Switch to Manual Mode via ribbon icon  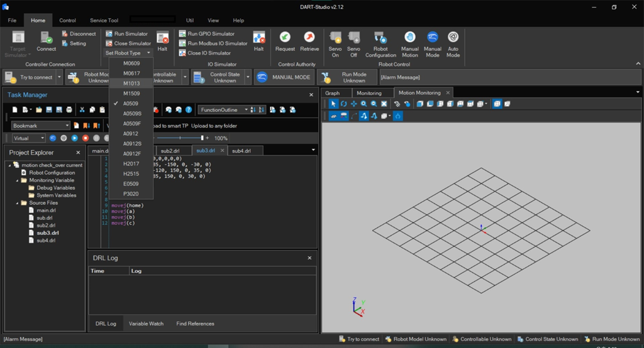(433, 37)
